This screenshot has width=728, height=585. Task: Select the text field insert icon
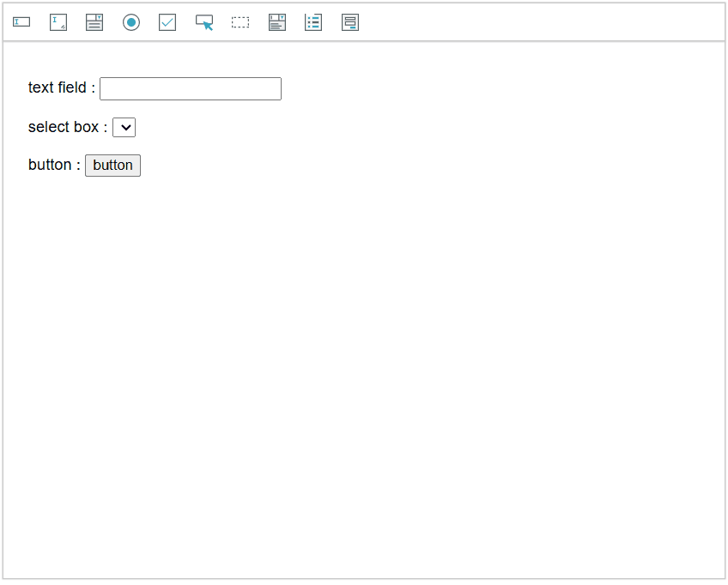21,21
